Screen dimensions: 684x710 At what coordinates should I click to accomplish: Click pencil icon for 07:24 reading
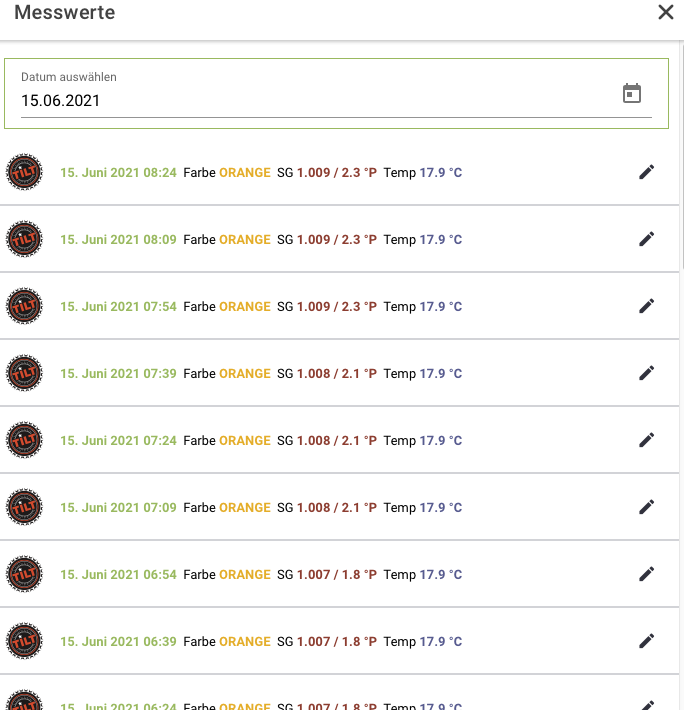647,440
